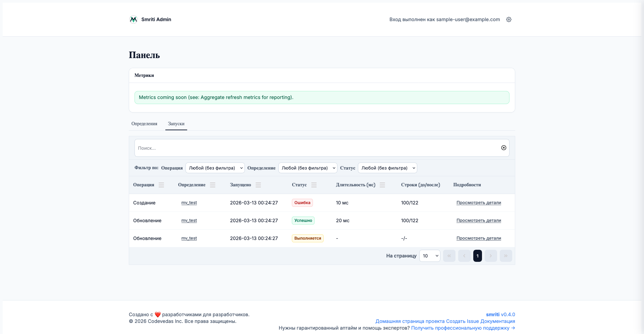This screenshot has width=644, height=334.
Task: View details of the Ошибка run
Action: 479,203
